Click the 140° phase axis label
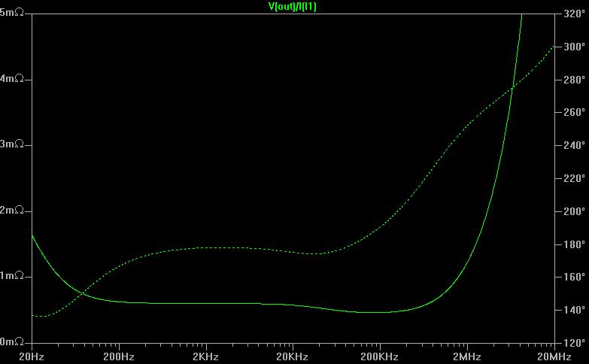 coord(575,310)
